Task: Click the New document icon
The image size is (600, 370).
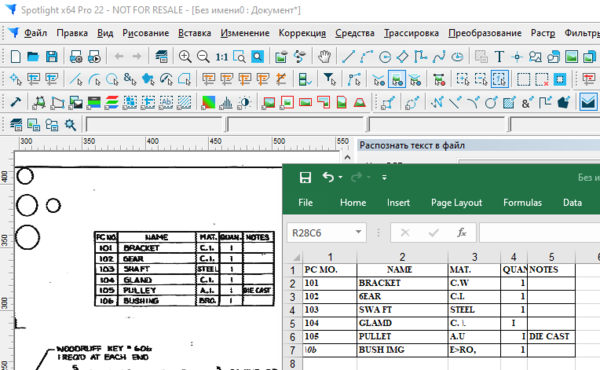Action: pos(15,57)
